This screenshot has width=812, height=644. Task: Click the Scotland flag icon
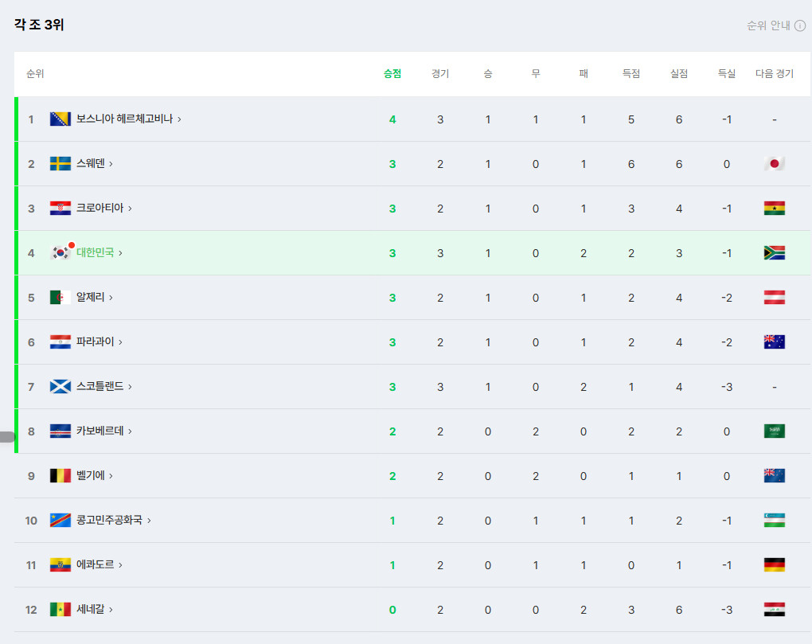tap(60, 386)
